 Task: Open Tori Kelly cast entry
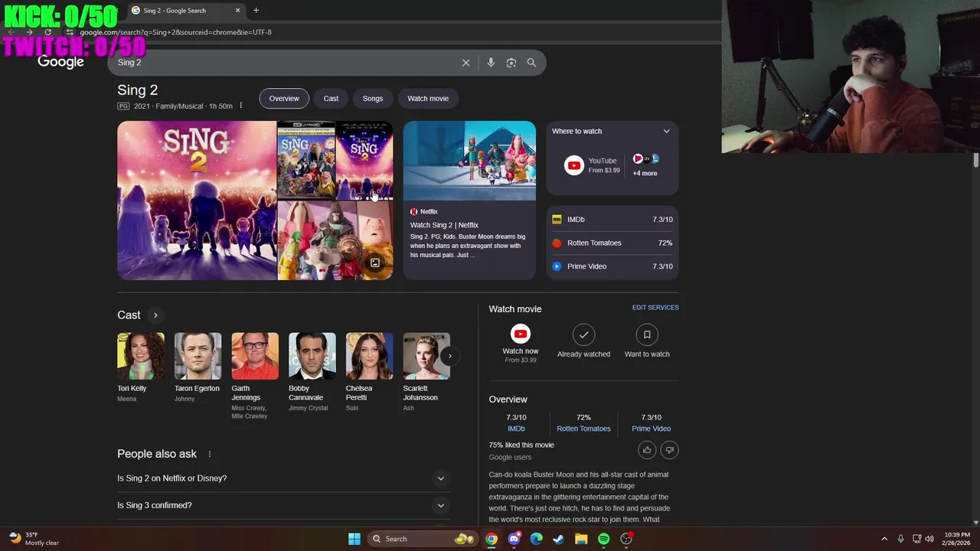click(x=141, y=367)
